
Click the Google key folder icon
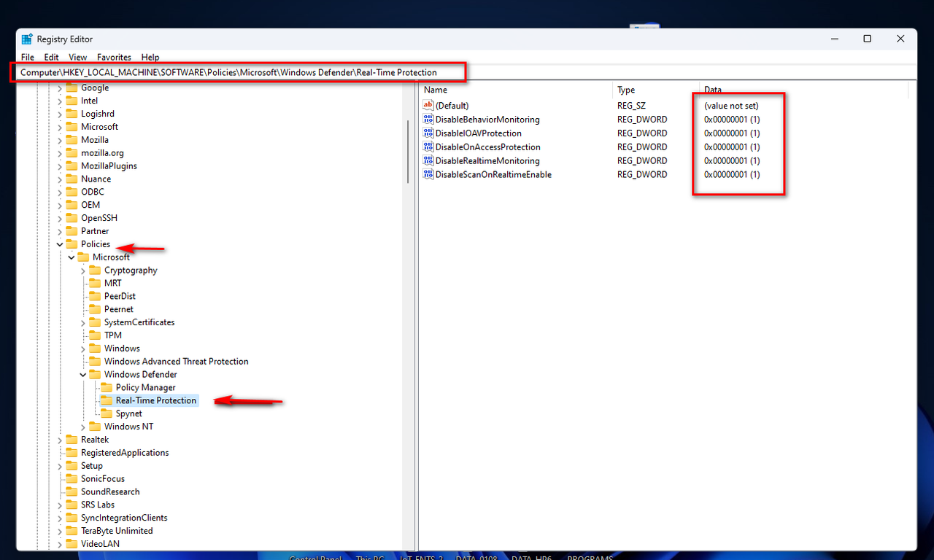[72, 87]
